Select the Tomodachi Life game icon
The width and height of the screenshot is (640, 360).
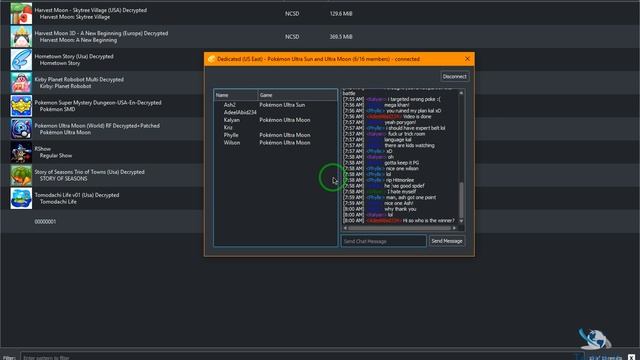21,198
